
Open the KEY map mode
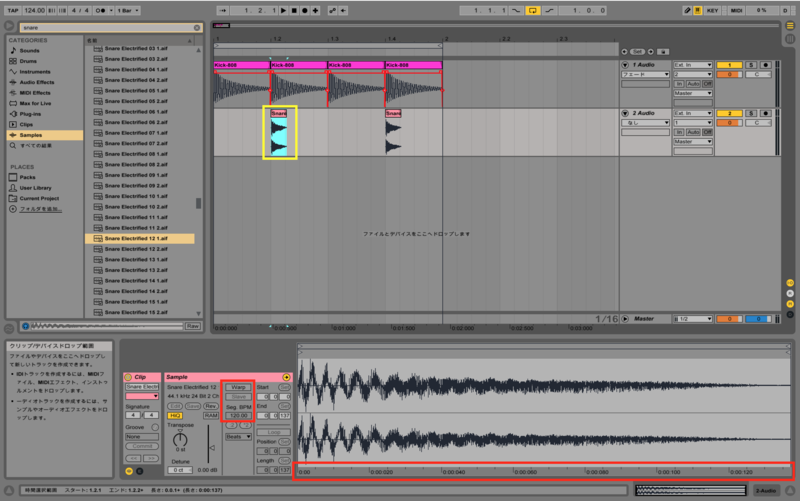(x=712, y=10)
